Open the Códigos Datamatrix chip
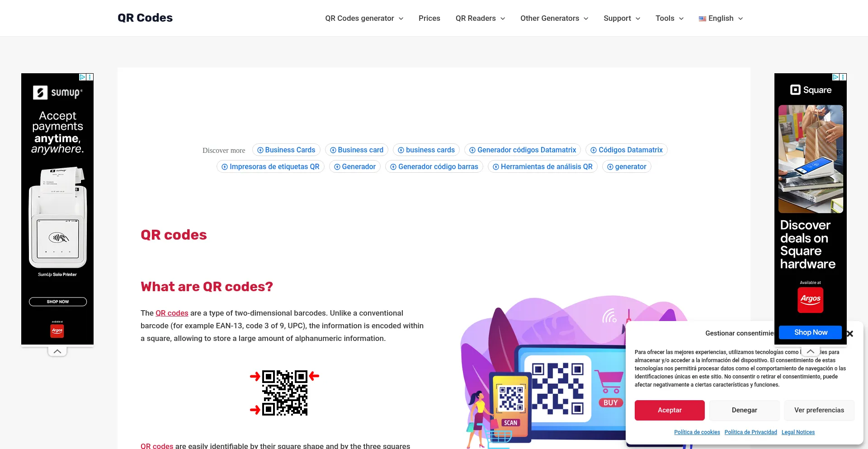Screen dimensions: 868x449 click(x=627, y=150)
